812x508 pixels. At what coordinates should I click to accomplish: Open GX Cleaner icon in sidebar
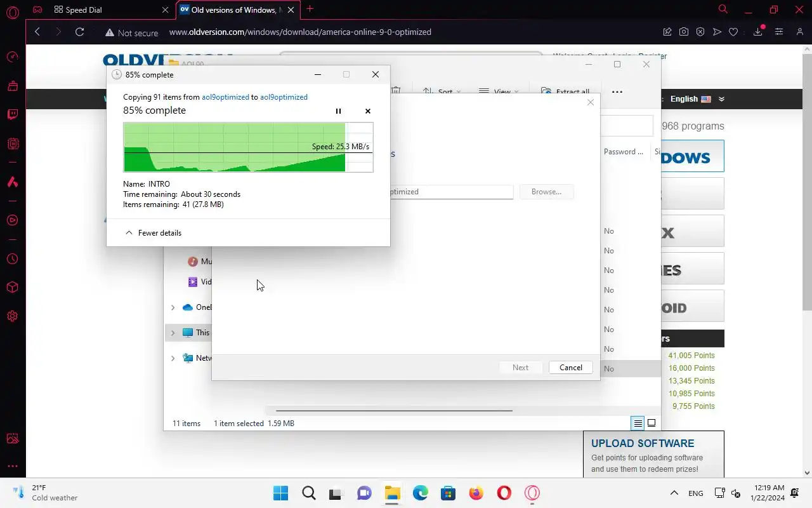tap(13, 86)
